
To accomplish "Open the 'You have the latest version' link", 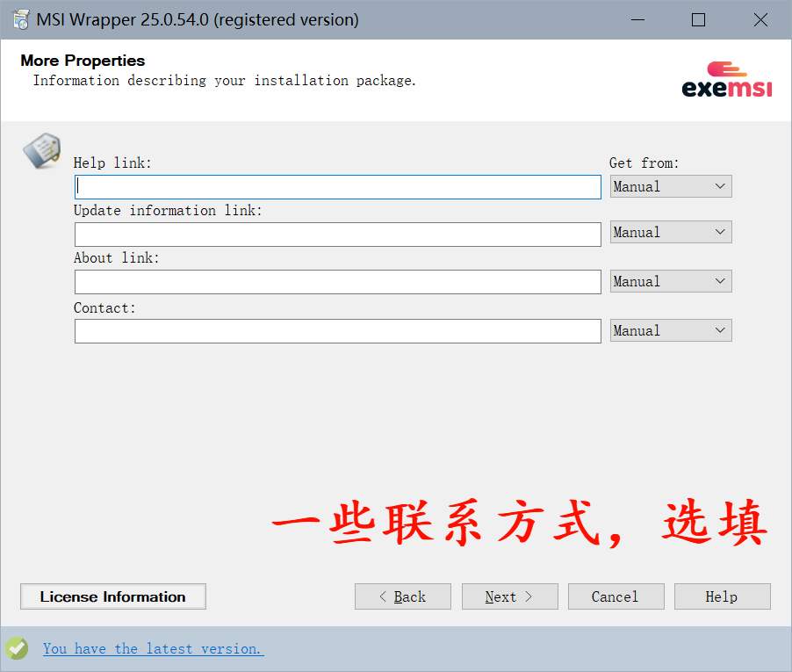I will pyautogui.click(x=153, y=648).
